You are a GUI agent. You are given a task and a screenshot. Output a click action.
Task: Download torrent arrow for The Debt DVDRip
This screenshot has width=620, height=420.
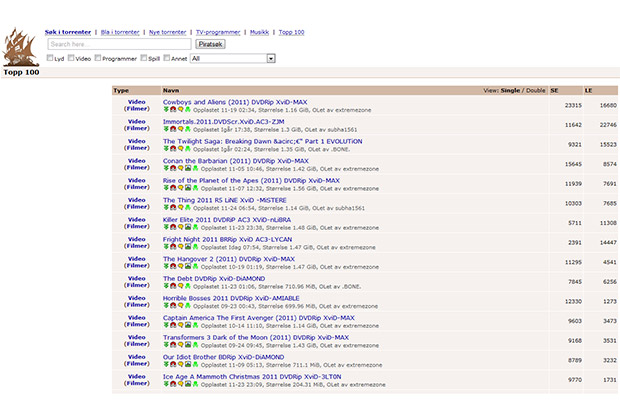(x=166, y=286)
